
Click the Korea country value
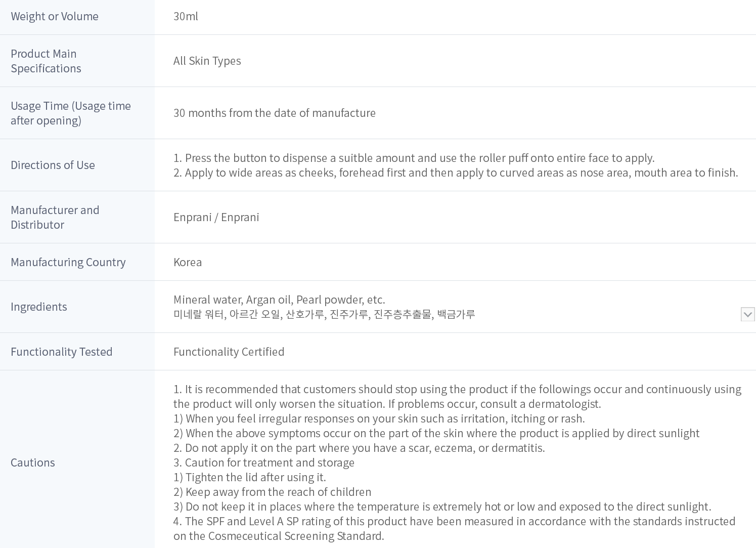point(188,262)
